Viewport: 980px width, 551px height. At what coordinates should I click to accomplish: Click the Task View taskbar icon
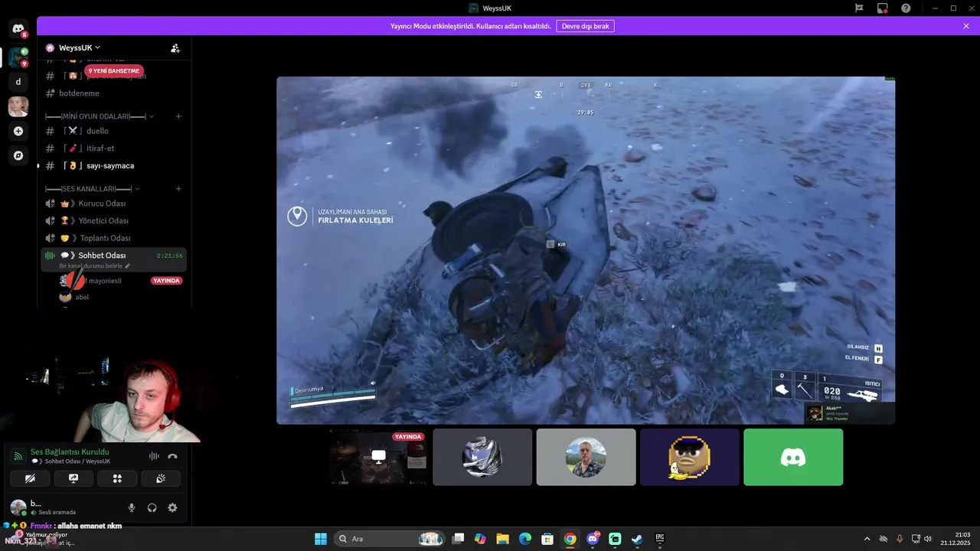coord(458,539)
